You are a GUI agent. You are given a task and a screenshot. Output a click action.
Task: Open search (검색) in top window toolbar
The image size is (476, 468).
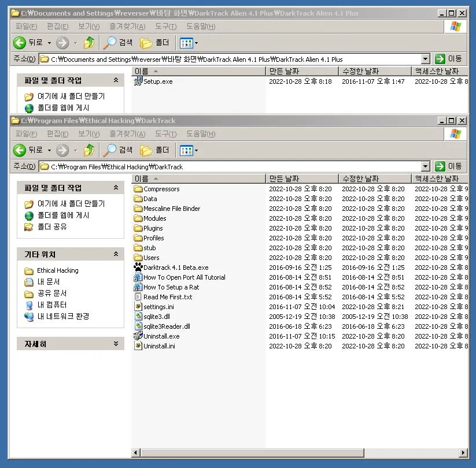tap(118, 43)
